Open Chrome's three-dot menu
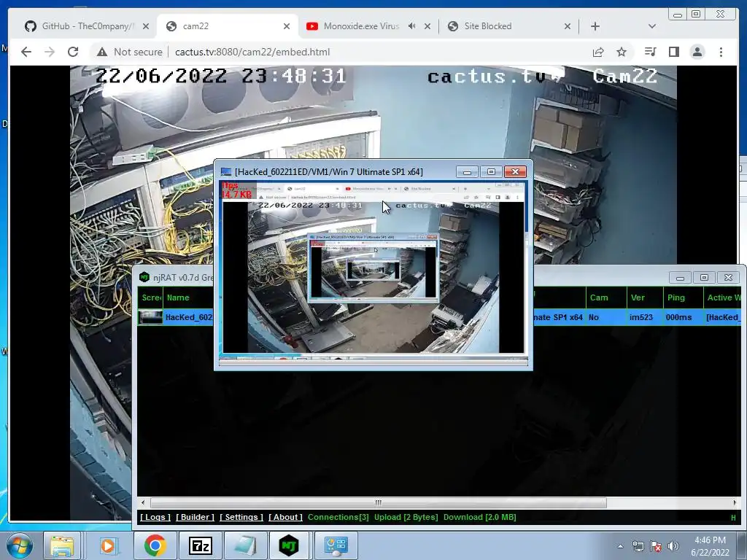The width and height of the screenshot is (747, 560). point(721,52)
